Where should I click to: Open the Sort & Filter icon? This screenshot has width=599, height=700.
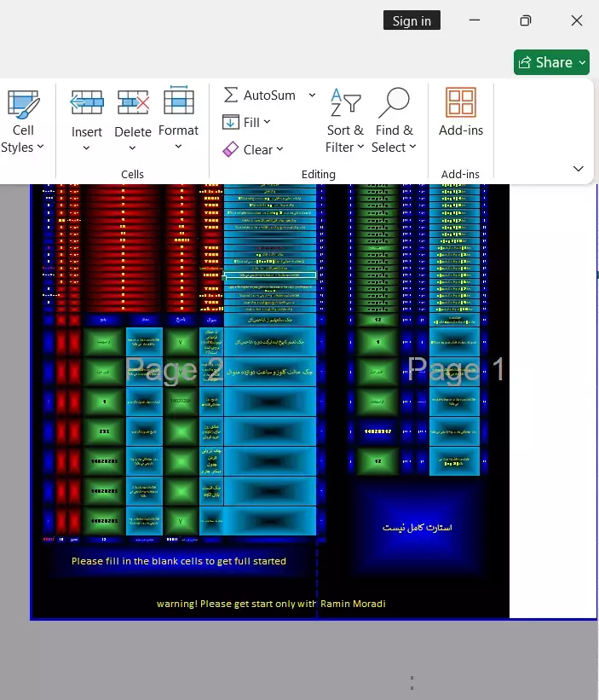coord(345,102)
